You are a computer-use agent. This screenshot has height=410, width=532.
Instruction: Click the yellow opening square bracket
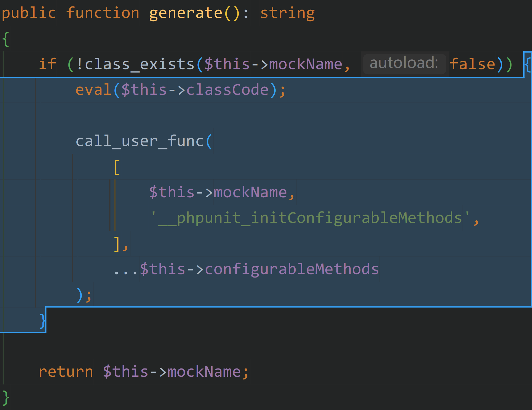(117, 167)
